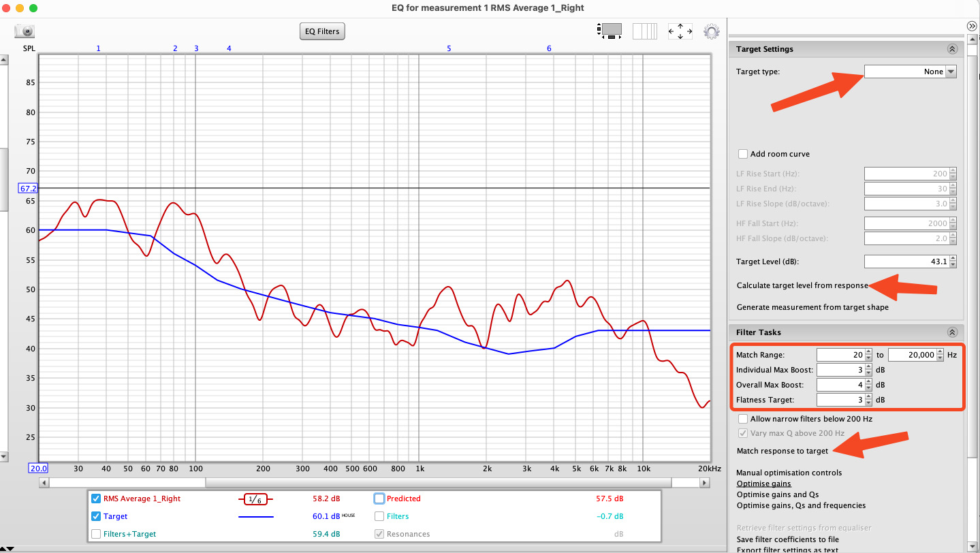Viewport: 980px width, 553px height.
Task: Collapse the Filter Tasks section
Action: 952,332
